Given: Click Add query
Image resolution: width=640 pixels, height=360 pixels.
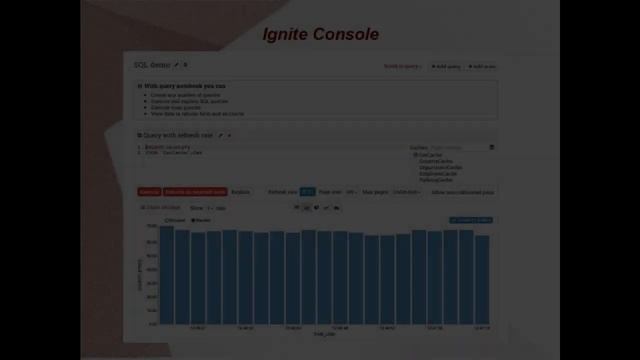Looking at the screenshot, I should (x=446, y=67).
